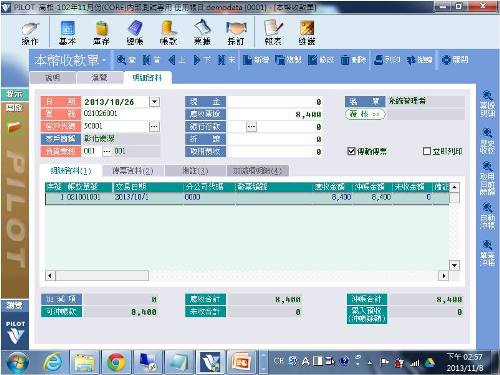Click third magnifier shortcut in right sidebar

(x=487, y=178)
